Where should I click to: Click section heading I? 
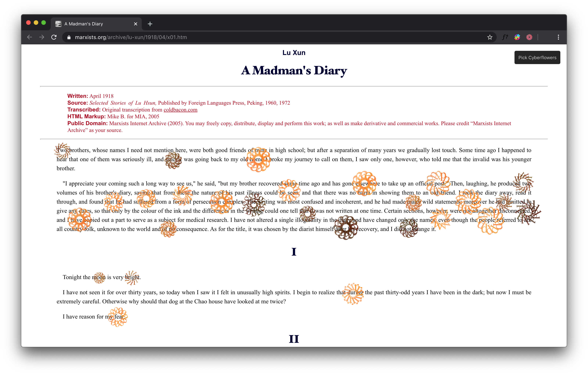pyautogui.click(x=294, y=252)
